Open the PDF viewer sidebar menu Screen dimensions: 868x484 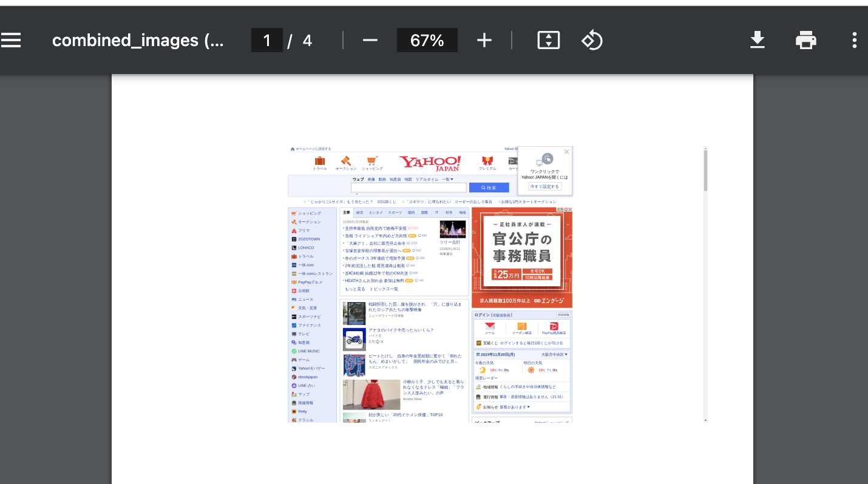tap(11, 41)
